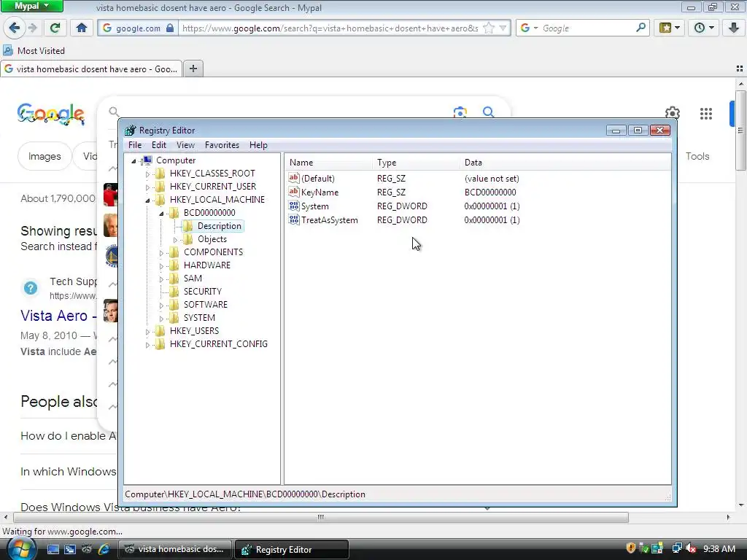The image size is (747, 560).
Task: Open Internet Explorer quick launch icon
Action: tap(104, 549)
